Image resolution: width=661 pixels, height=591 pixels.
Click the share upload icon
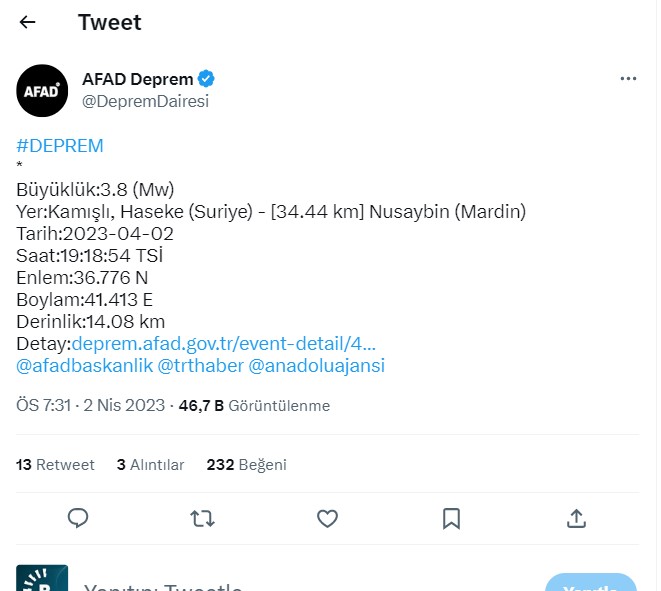[576, 518]
